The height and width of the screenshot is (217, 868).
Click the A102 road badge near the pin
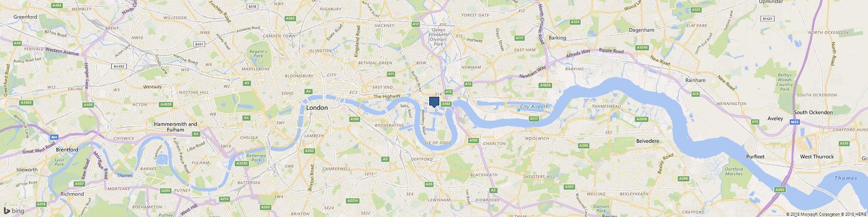click(447, 104)
